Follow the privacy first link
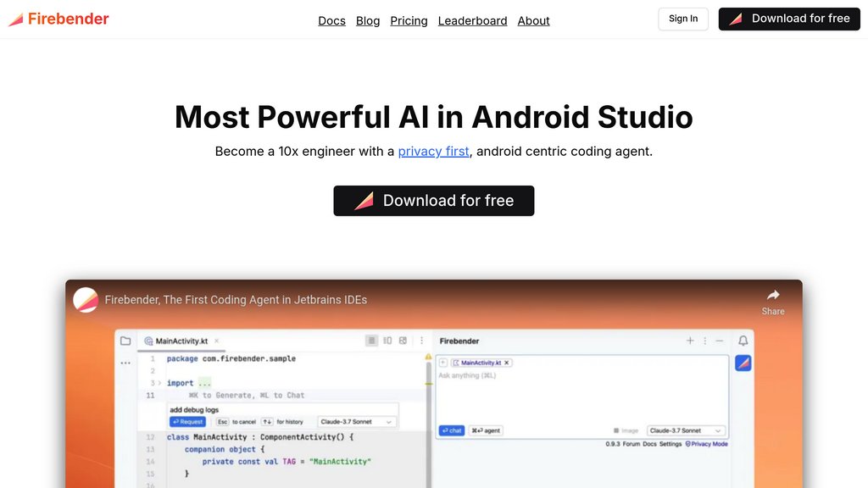This screenshot has height=488, width=868. [x=433, y=152]
